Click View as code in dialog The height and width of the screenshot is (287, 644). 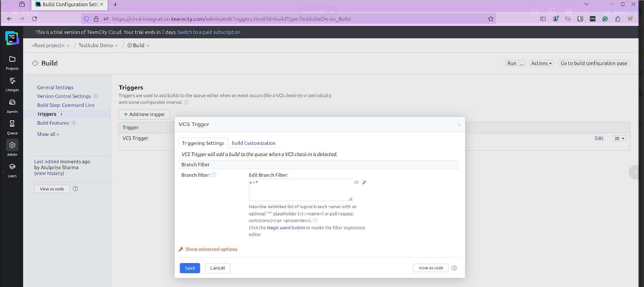[431, 268]
